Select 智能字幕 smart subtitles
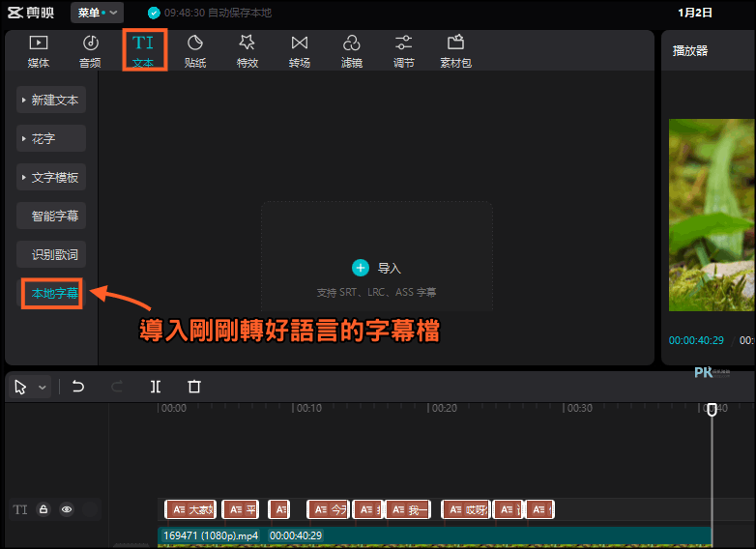 51,216
